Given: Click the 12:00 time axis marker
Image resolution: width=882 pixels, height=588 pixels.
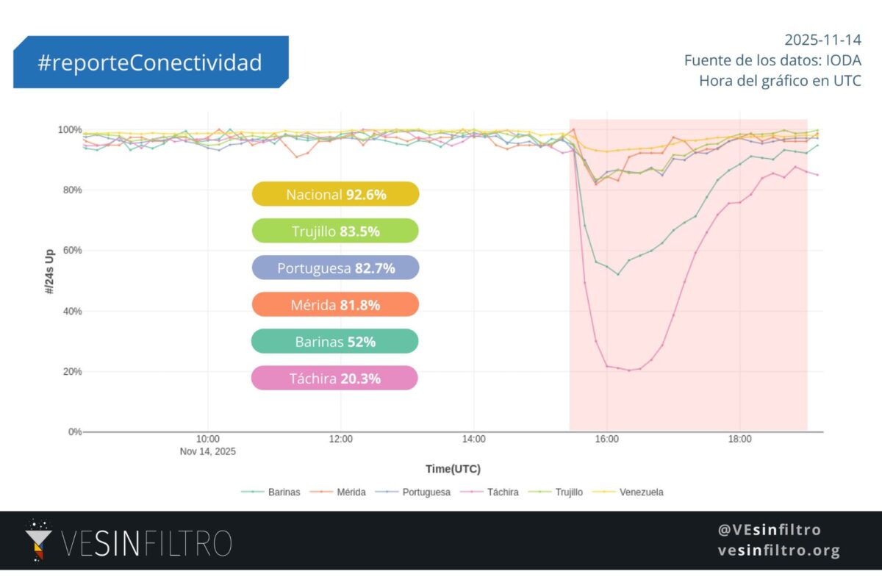Looking at the screenshot, I should 341,440.
